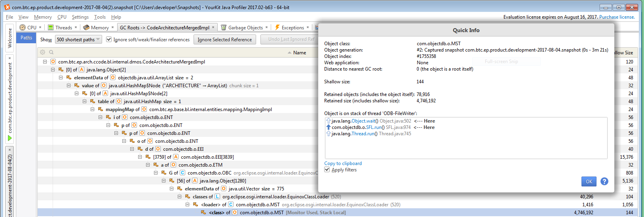The image size is (644, 217).
Task: Collapse the CodeArchitectureMergedImpl root node
Action: [x=45, y=61]
